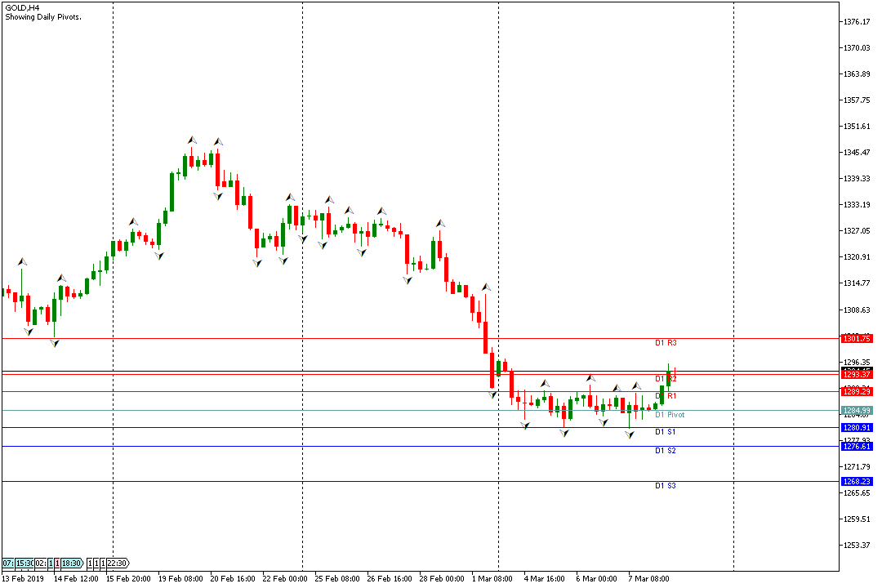
Task: Click the blue 1276.61 price tag
Action: 857,446
